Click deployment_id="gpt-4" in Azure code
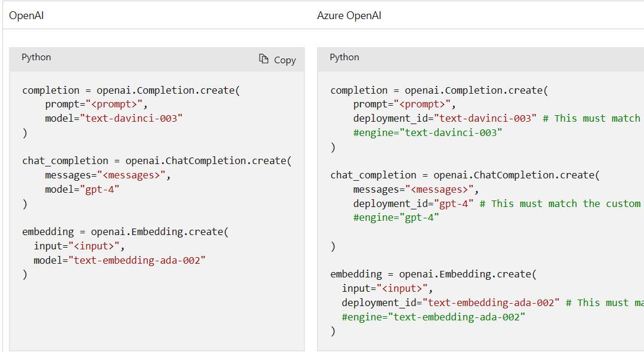Image resolution: width=644 pixels, height=352 pixels. (413, 203)
